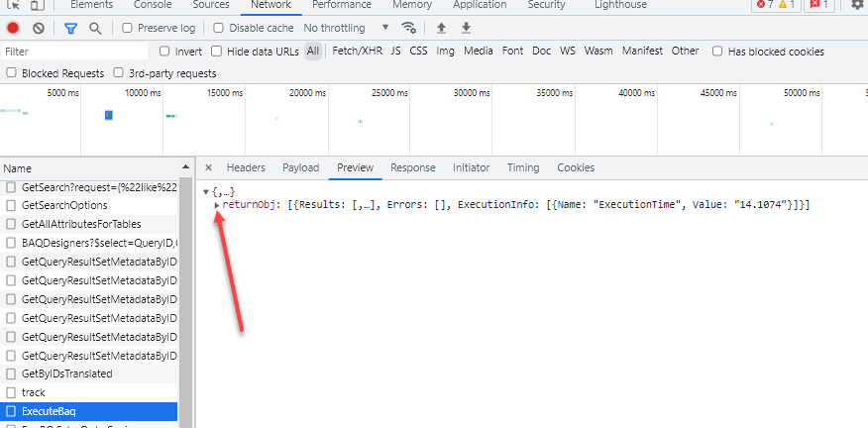Screen dimensions: 868x428
Task: Select the GetByIDsTranslated request
Action: pos(88,374)
